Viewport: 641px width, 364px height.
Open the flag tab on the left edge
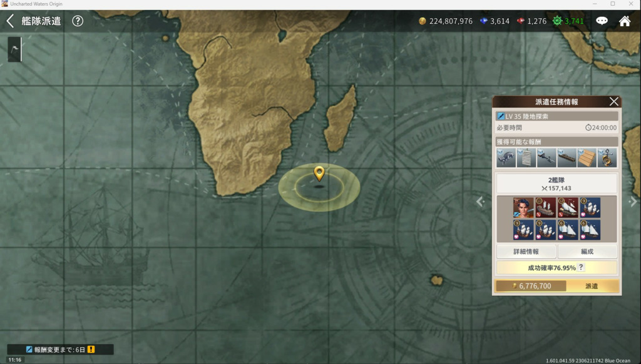click(x=15, y=49)
